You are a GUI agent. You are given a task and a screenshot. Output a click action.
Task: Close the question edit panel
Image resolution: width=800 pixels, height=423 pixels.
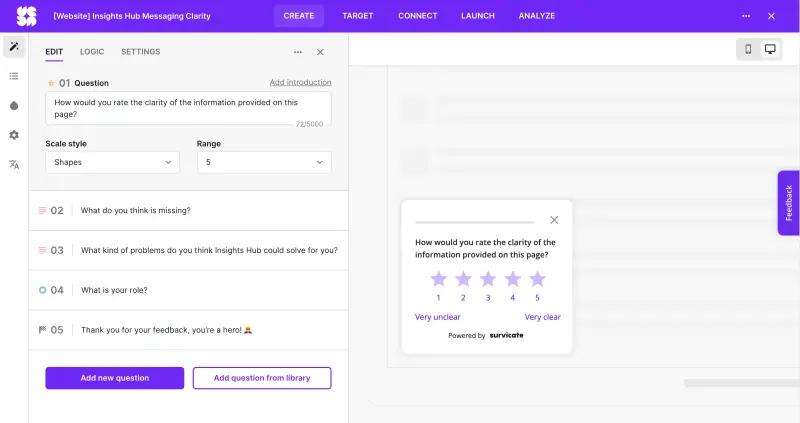tap(320, 52)
